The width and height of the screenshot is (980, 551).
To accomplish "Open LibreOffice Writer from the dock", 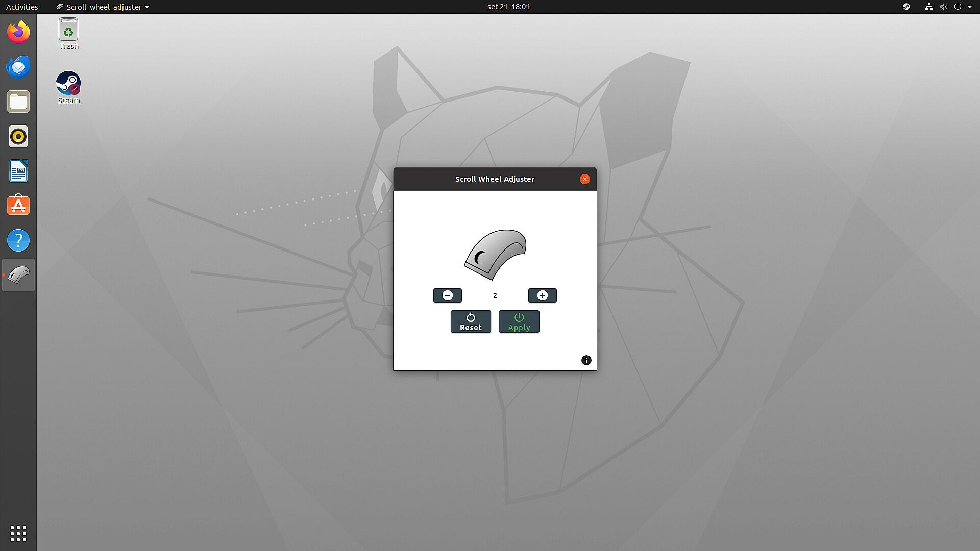I will point(18,171).
